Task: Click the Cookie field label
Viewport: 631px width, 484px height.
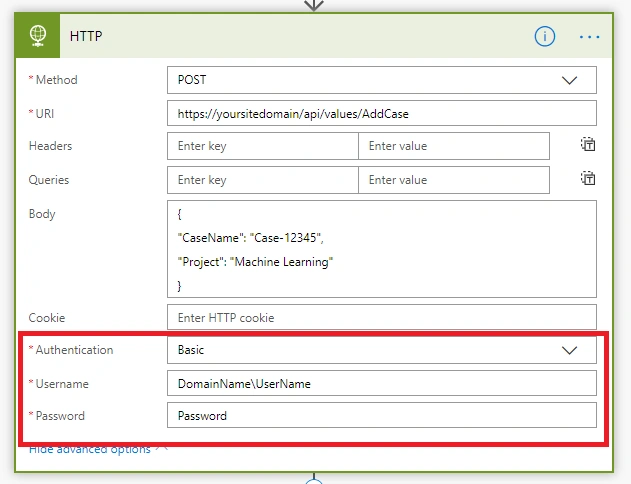Action: (x=47, y=317)
